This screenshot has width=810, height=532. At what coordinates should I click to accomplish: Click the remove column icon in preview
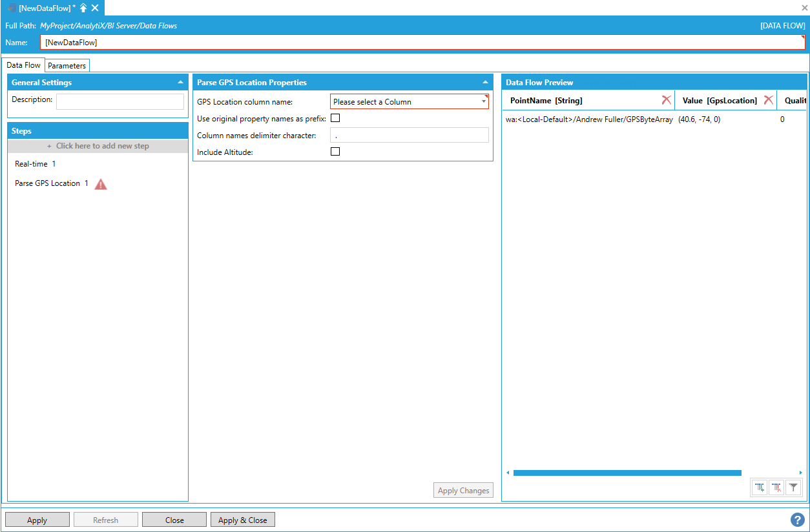[776, 488]
